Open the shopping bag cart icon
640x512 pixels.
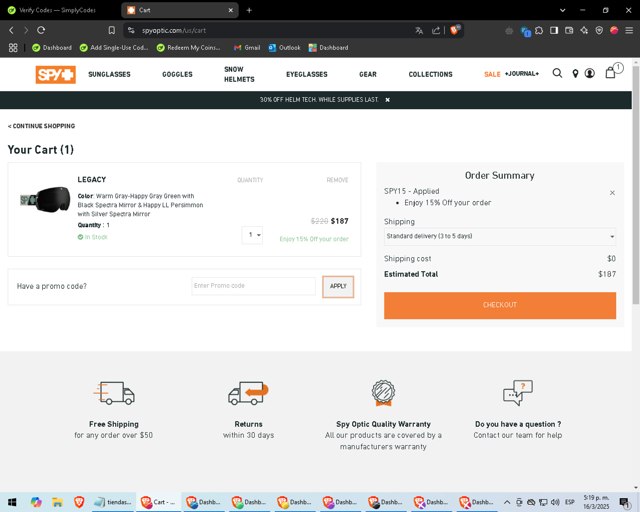[610, 73]
